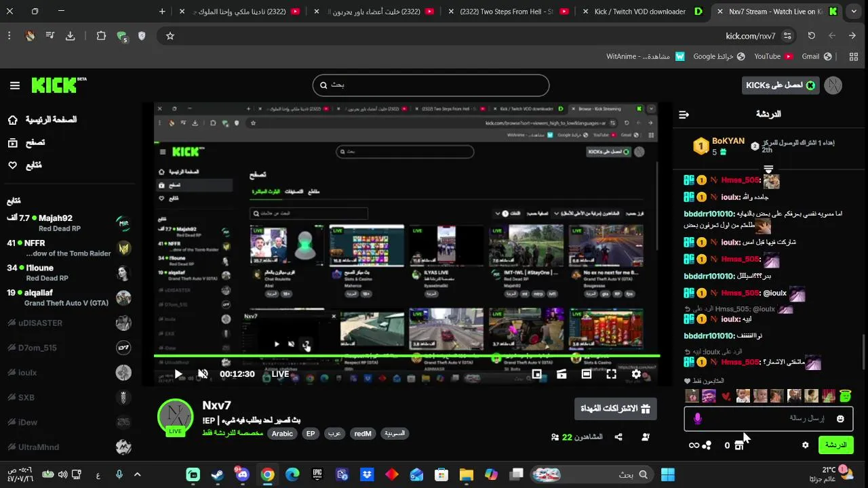
Task: Open emoji picker in chat input
Action: tap(841, 419)
